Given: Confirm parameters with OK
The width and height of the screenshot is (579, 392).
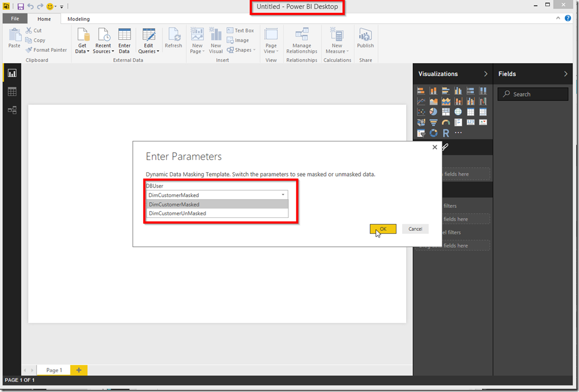Looking at the screenshot, I should click(x=383, y=229).
